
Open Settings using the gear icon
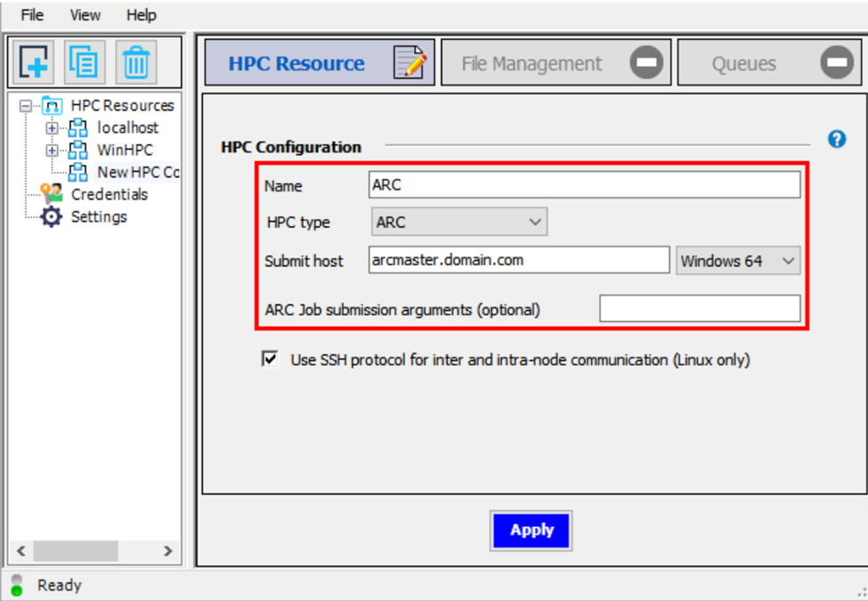[x=52, y=215]
